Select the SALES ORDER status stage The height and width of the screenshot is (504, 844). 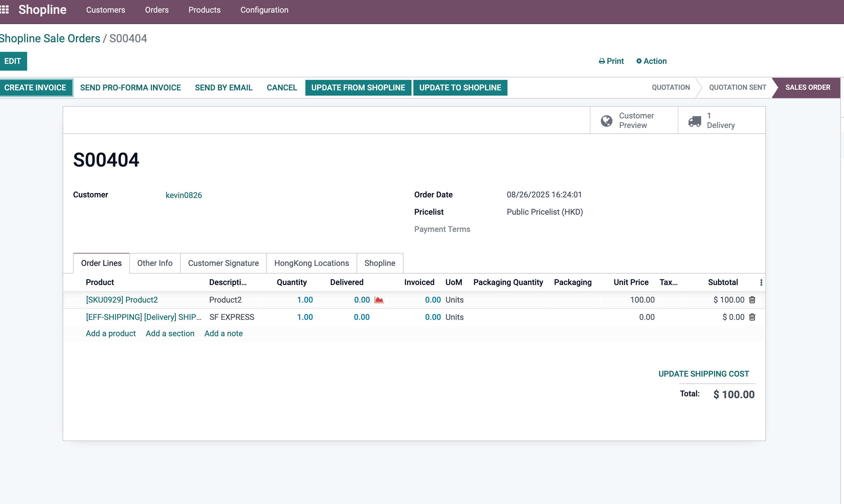click(x=807, y=87)
